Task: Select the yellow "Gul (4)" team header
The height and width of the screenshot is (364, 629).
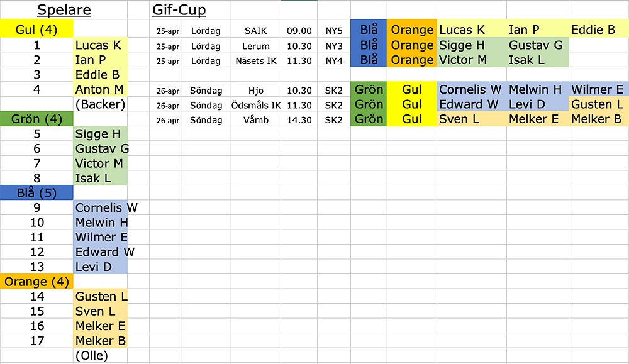Action: pos(37,30)
